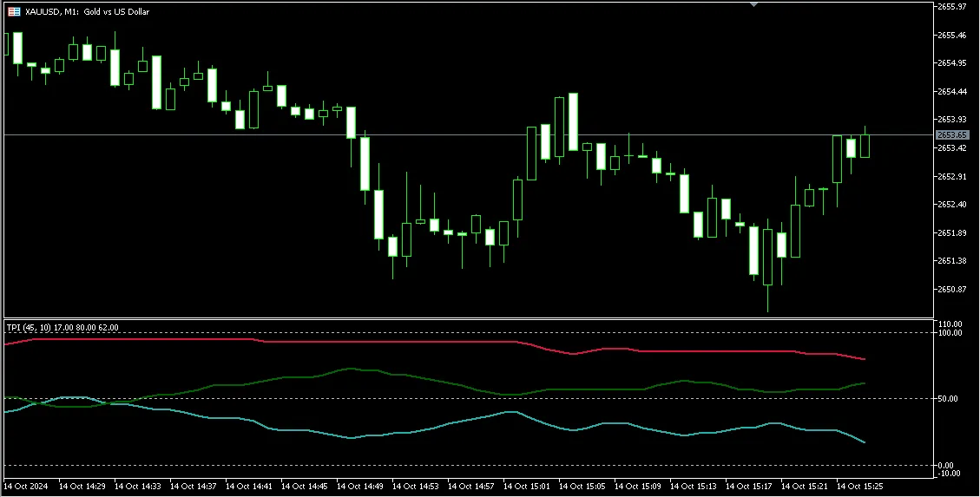
Task: Click the 0.00 indicator level label
Action: coord(946,465)
